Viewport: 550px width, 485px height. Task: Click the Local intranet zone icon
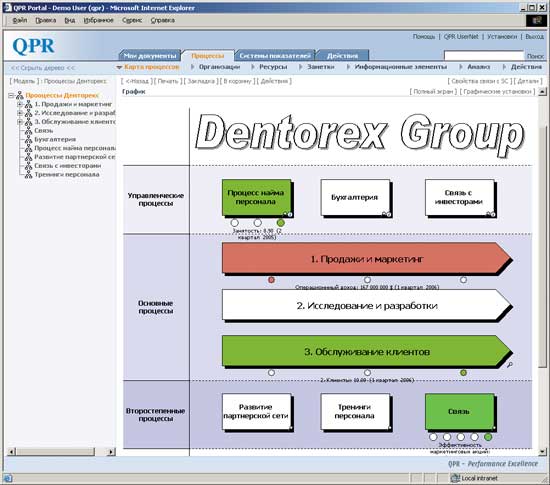pyautogui.click(x=455, y=478)
